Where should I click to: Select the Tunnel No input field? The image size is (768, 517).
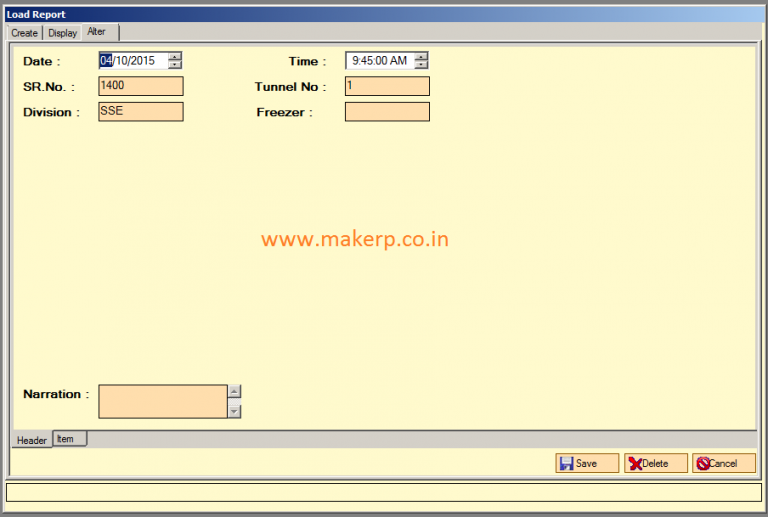coord(387,86)
